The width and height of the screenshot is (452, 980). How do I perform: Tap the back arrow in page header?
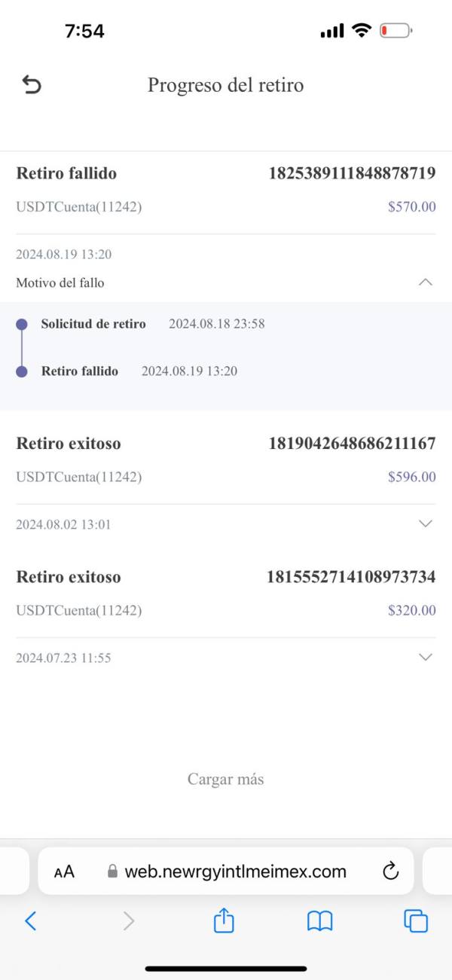(x=32, y=85)
